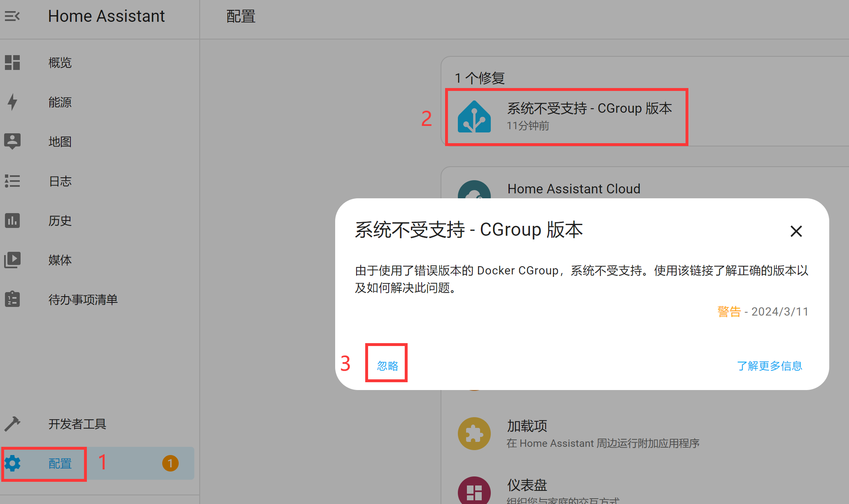Click the 历史 bar chart icon
The height and width of the screenshot is (504, 849).
tap(12, 221)
